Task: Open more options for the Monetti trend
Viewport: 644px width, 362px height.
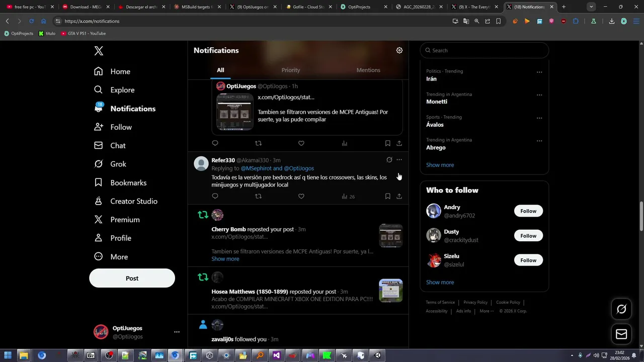Action: tap(539, 95)
